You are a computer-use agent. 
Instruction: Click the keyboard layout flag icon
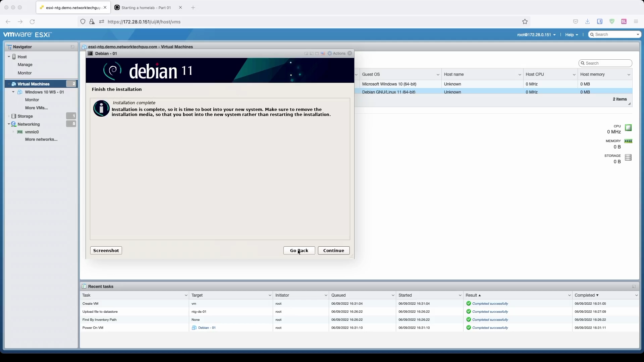[x=323, y=54]
